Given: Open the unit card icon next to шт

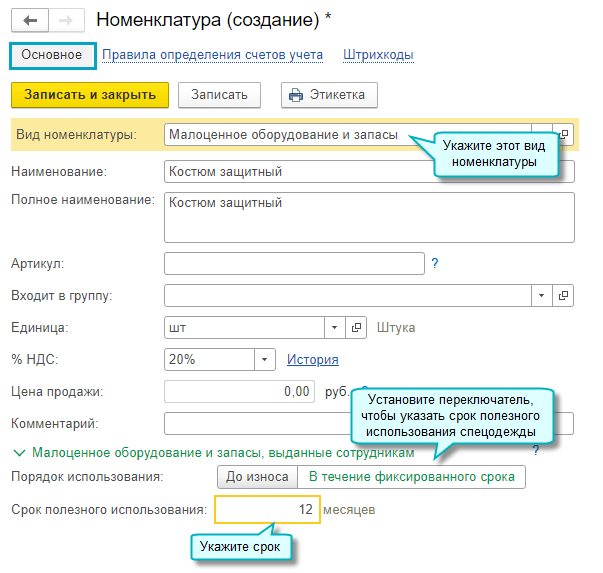Looking at the screenshot, I should coord(356,328).
